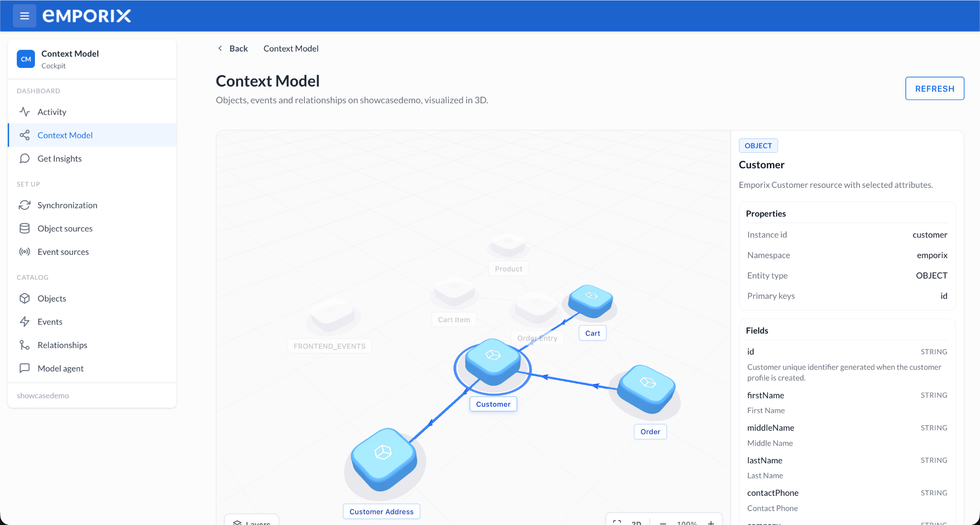This screenshot has width=980, height=525.
Task: Refresh the context model
Action: (935, 88)
